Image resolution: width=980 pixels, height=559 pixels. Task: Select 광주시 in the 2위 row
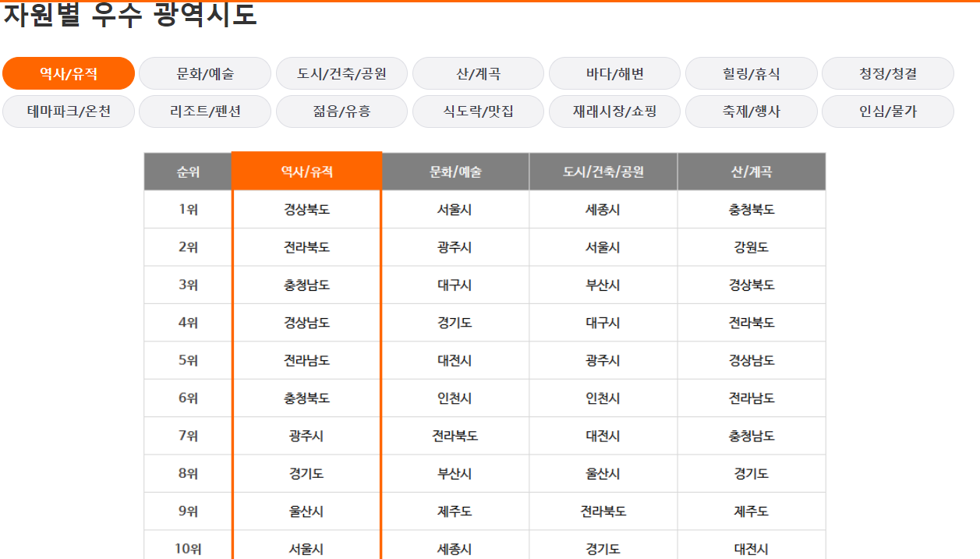[x=455, y=247]
